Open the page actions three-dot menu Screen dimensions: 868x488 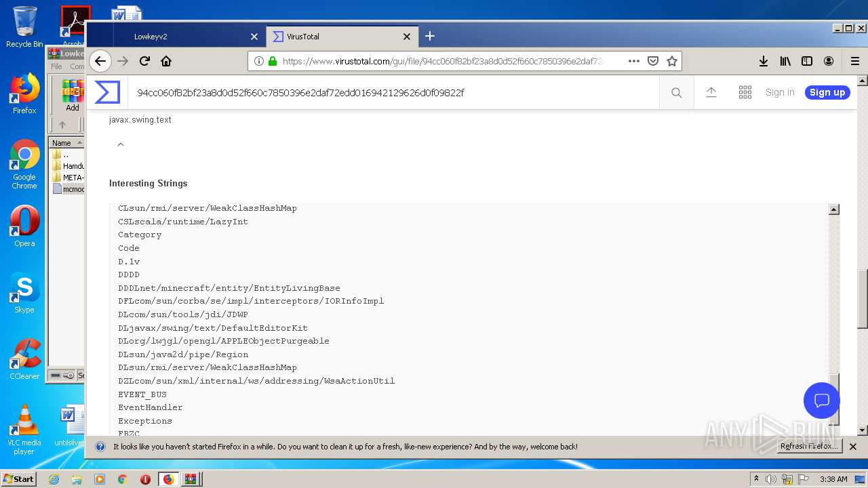(634, 61)
